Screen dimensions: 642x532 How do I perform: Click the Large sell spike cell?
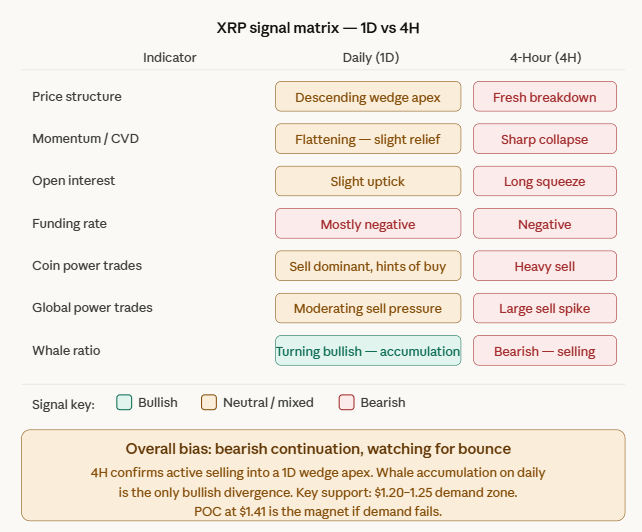(544, 308)
